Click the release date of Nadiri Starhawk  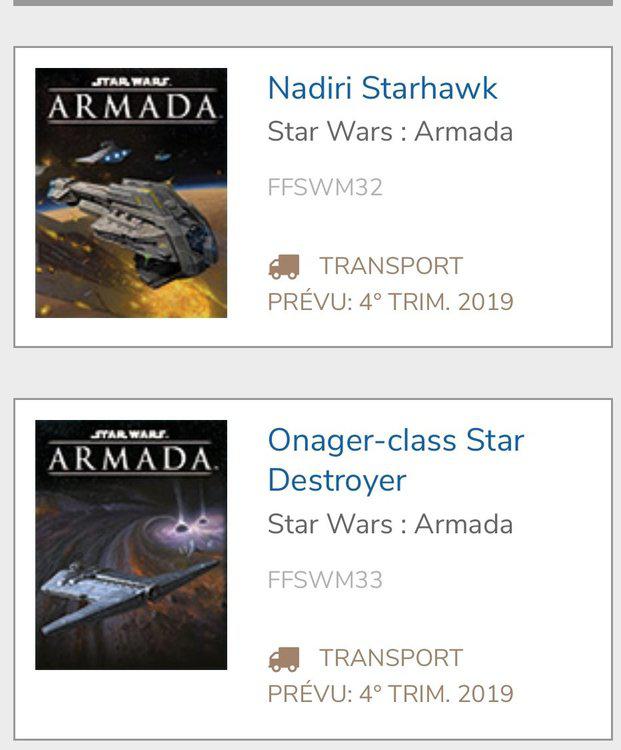pyautogui.click(x=390, y=302)
